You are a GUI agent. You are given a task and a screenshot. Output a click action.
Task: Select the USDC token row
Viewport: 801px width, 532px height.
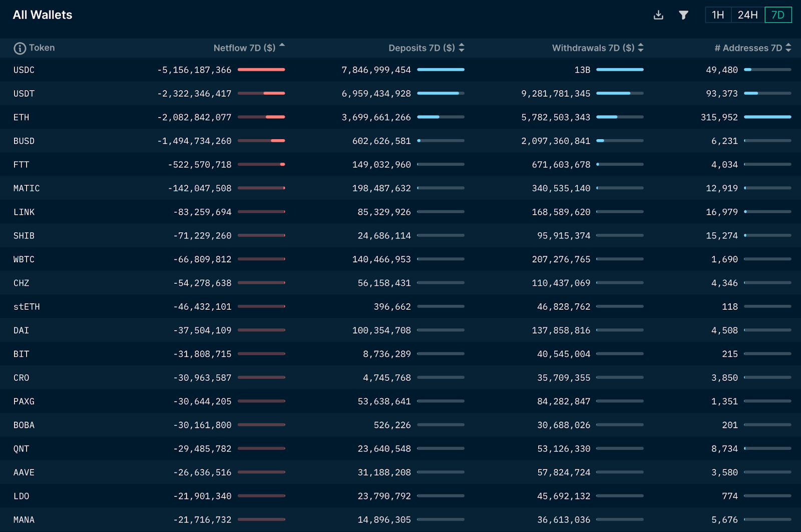400,70
